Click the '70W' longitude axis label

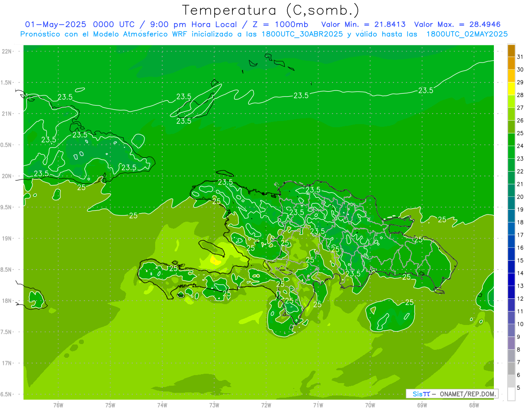370,405
